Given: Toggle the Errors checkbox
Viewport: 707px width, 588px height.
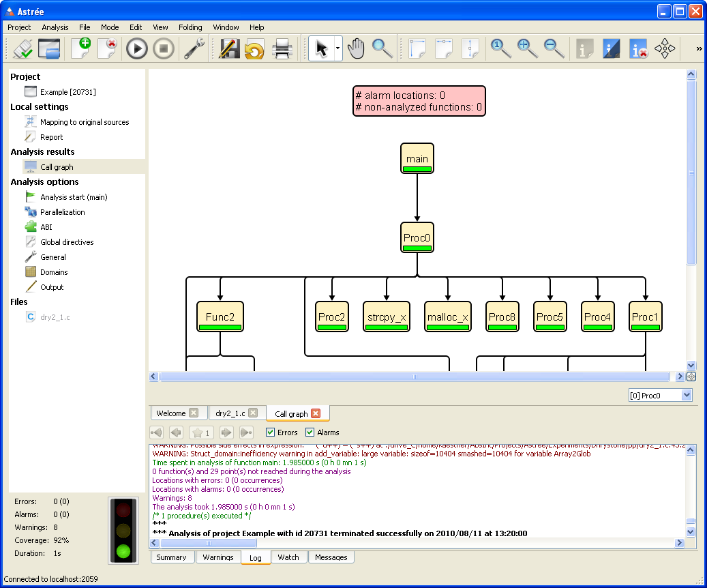Looking at the screenshot, I should (271, 432).
